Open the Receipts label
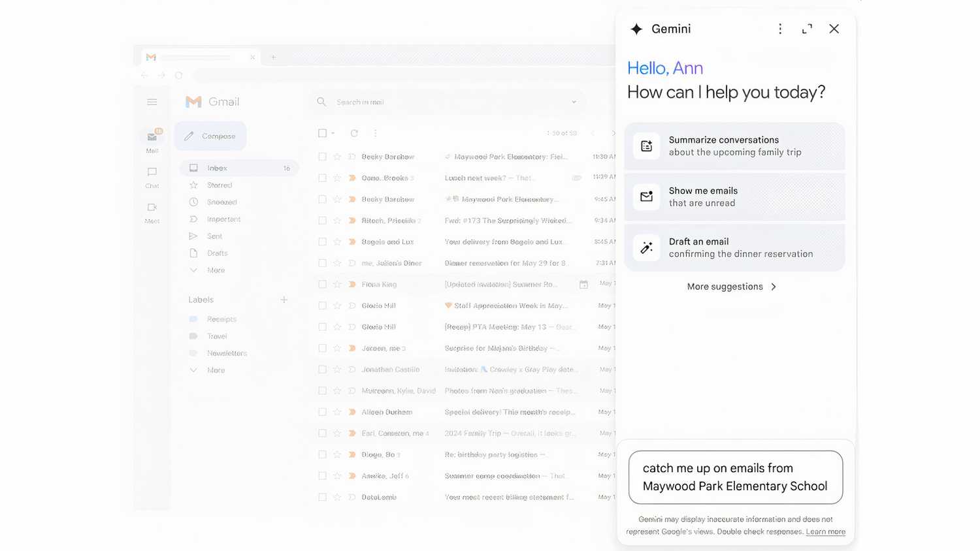This screenshot has width=980, height=551. tap(221, 319)
